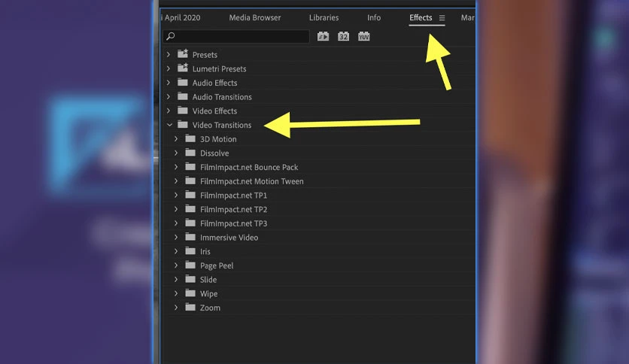The height and width of the screenshot is (364, 629).
Task: Expand FilmImpact.net Bounce Pack folder
Action: coord(176,167)
